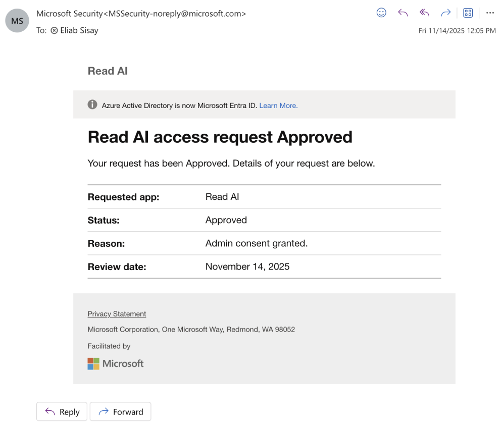This screenshot has height=426, width=504.
Task: Click the MS sender avatar
Action: [17, 21]
